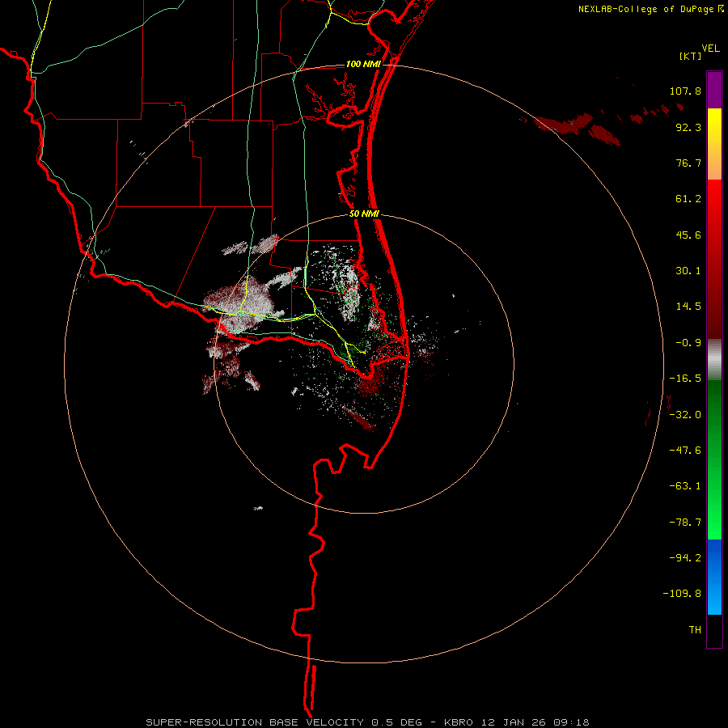Image resolution: width=728 pixels, height=728 pixels.
Task: Click the large gray echo west of radar
Action: coord(241,304)
